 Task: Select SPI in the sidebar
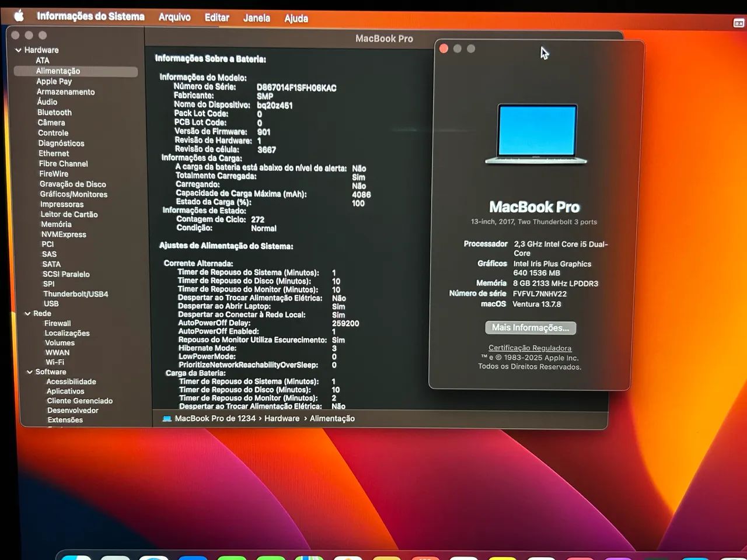click(x=48, y=284)
